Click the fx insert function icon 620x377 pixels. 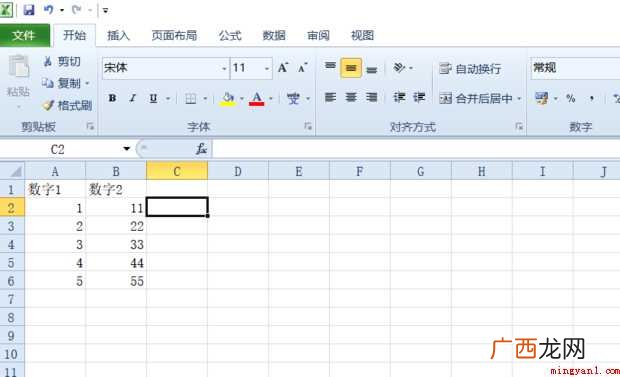tap(201, 149)
